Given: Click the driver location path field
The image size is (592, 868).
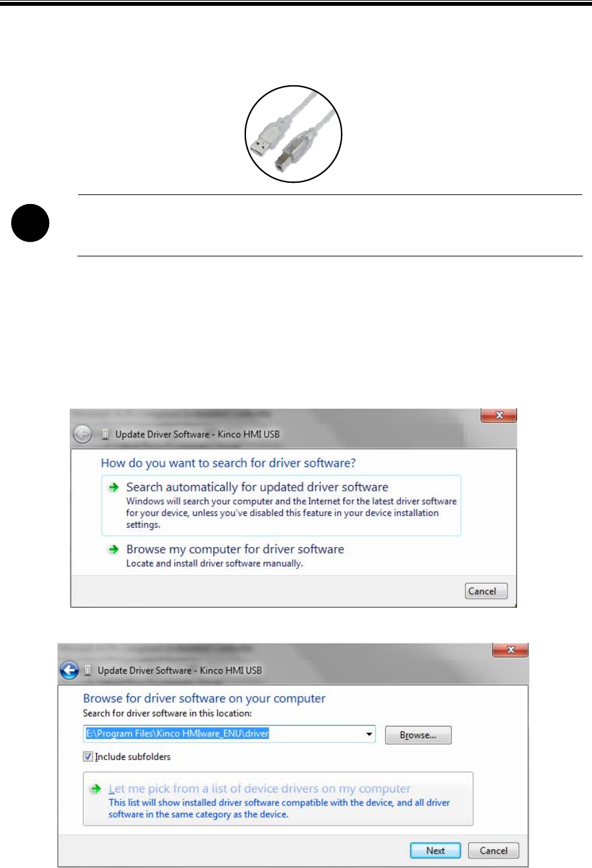Looking at the screenshot, I should [x=229, y=734].
